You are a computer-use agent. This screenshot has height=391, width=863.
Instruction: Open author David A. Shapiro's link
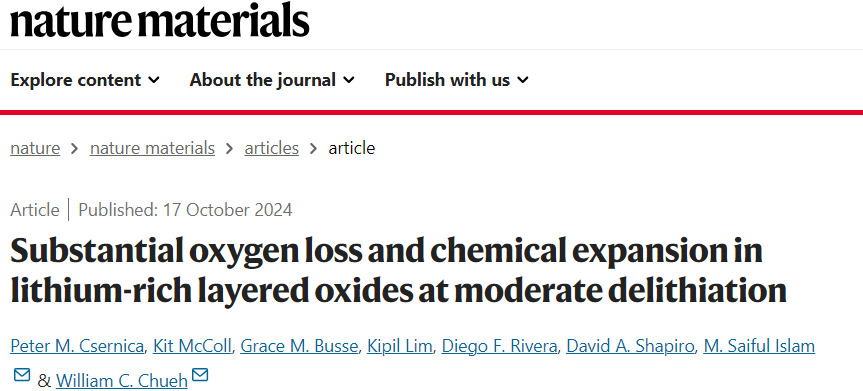pos(630,346)
